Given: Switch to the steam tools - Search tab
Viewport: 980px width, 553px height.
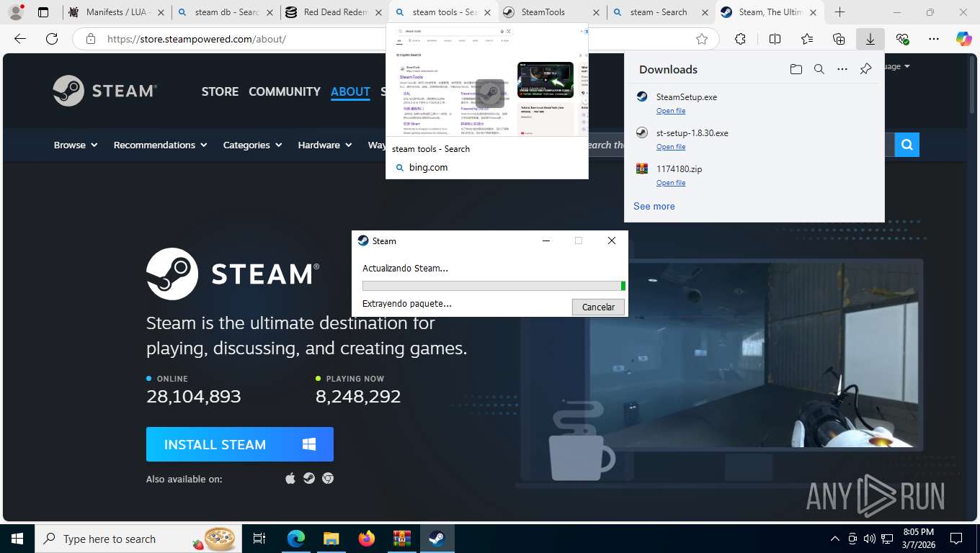Looking at the screenshot, I should [x=443, y=12].
